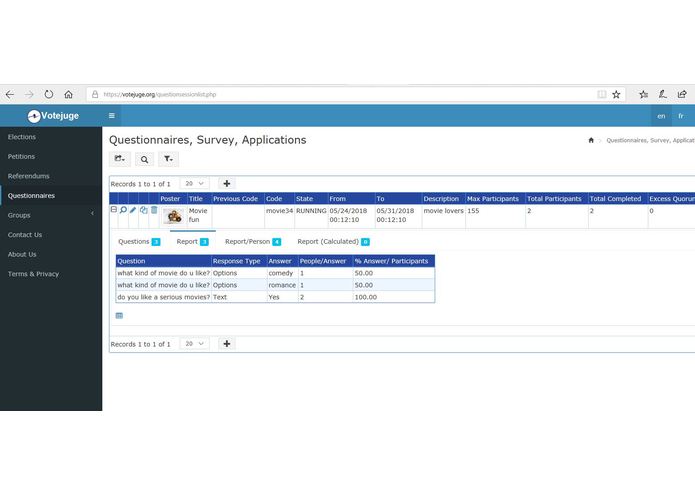This screenshot has height=494, width=695.
Task: Open the browser home page
Action: point(68,94)
